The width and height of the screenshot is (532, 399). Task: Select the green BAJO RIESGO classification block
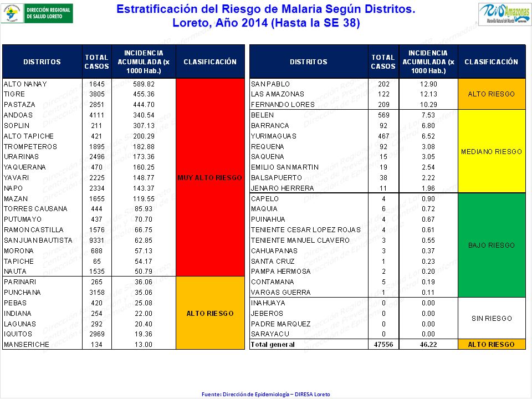pos(492,245)
